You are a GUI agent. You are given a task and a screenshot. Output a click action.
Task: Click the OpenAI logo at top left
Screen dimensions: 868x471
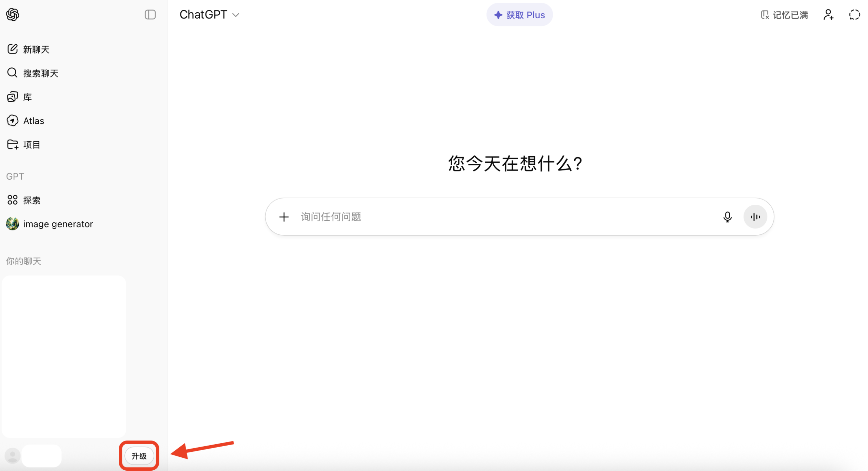13,15
